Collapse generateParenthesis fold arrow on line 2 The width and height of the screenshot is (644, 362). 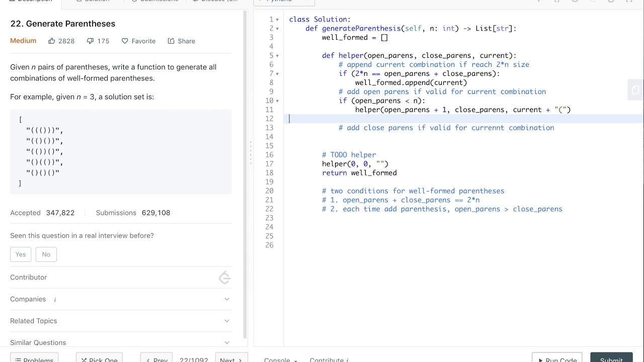tap(277, 29)
